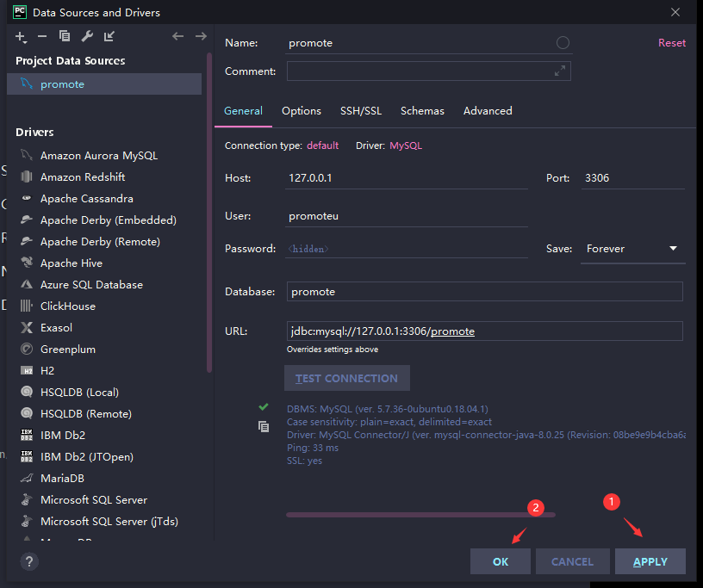The height and width of the screenshot is (588, 703).
Task: Click the Reset link
Action: [672, 42]
